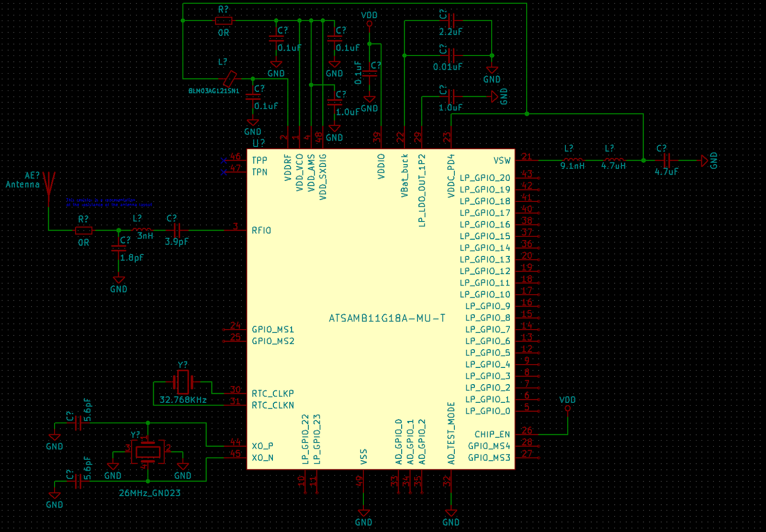
Task: Select the BLM03AG121SN1 ferrite bead symbol
Action: coord(229,78)
